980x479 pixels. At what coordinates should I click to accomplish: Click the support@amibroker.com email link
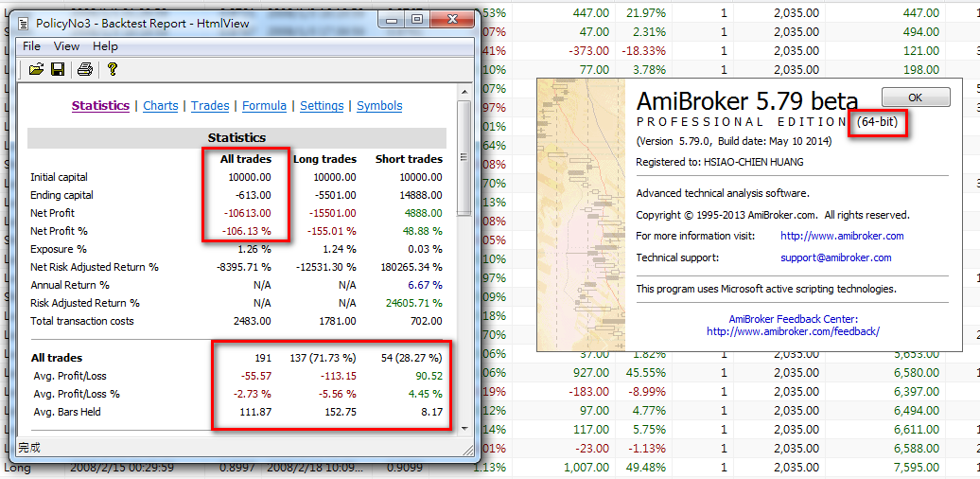point(836,257)
